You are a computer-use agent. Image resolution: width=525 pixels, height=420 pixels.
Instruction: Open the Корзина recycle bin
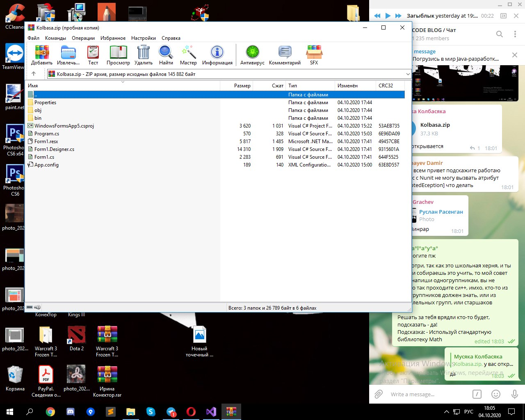(15, 378)
